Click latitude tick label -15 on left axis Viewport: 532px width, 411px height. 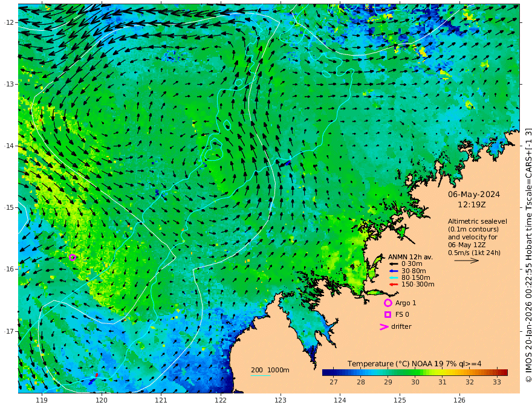(x=9, y=207)
